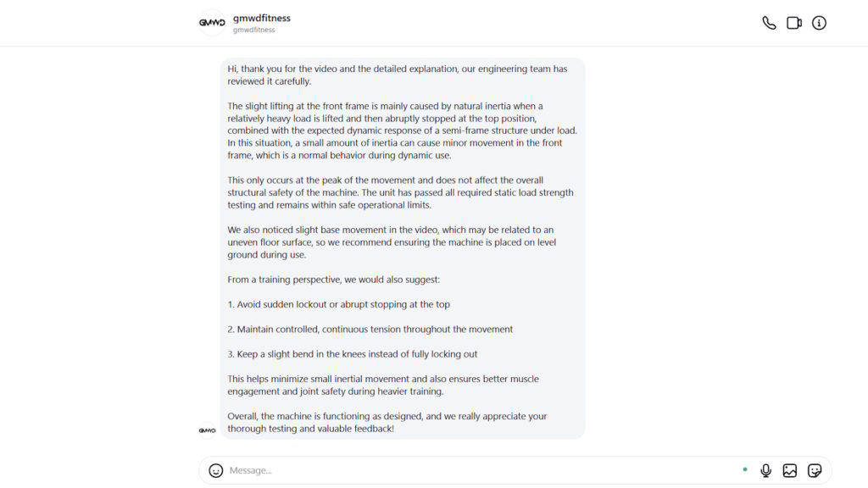Image resolution: width=868 pixels, height=488 pixels.
Task: Select the message about static load testing
Action: pos(398,191)
